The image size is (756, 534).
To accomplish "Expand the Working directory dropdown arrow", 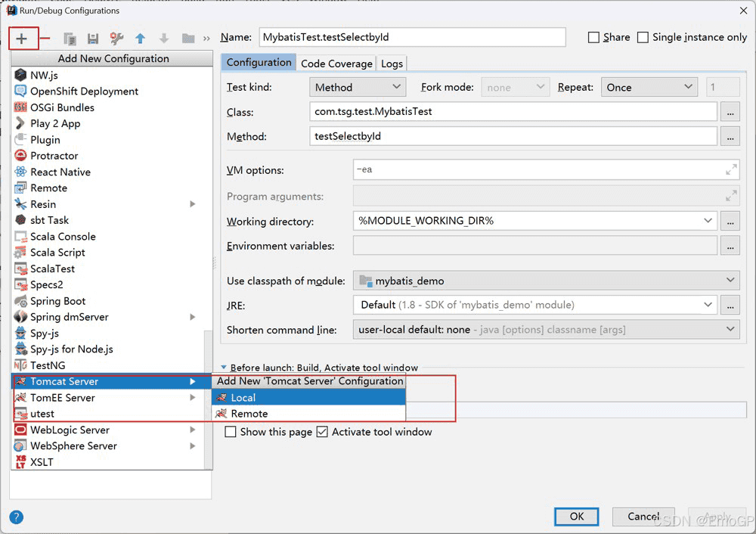I will coord(708,220).
